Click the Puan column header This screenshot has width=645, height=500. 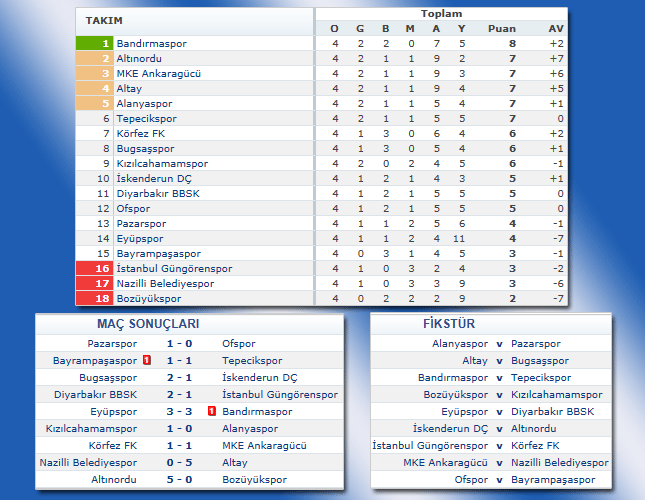pyautogui.click(x=501, y=28)
